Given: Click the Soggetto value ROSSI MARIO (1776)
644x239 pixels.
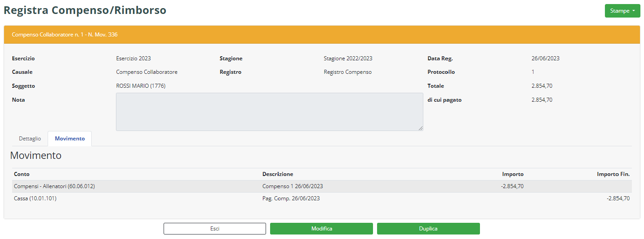Looking at the screenshot, I should click(141, 86).
